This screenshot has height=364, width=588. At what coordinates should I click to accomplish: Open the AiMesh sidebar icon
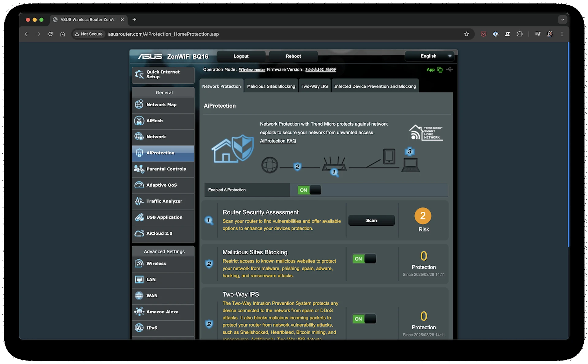pos(139,121)
